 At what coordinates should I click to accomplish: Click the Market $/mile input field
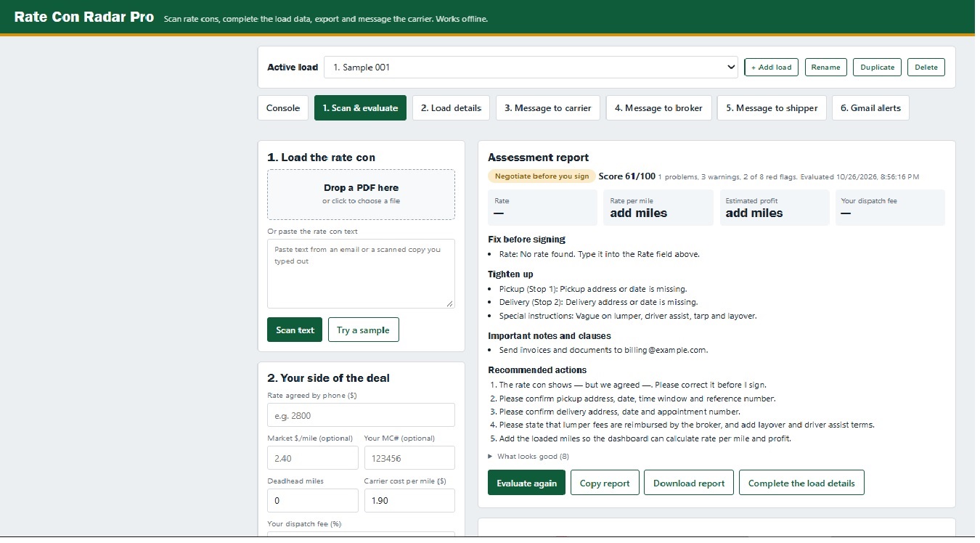313,458
